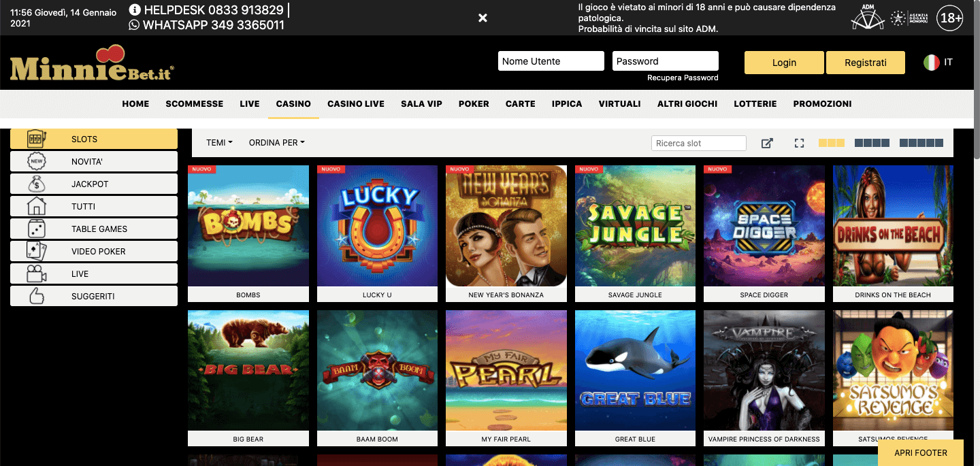Open the HOME menu item
Viewport: 980px width, 466px height.
135,104
